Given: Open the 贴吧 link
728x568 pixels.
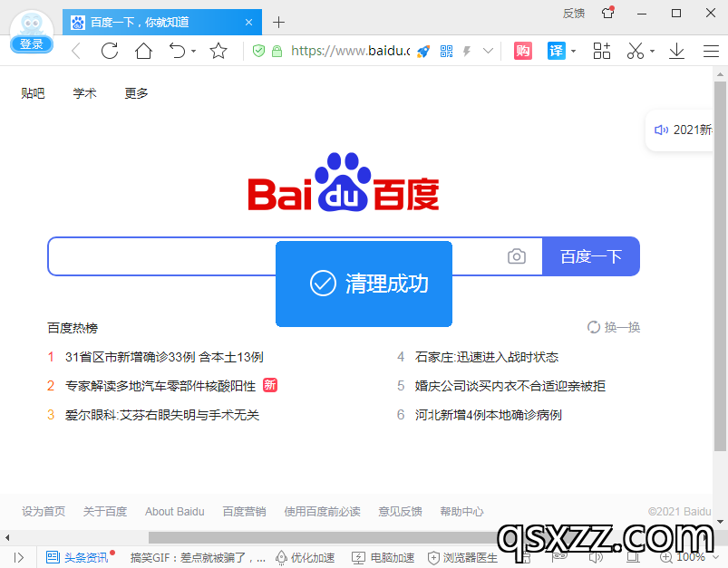Looking at the screenshot, I should [33, 93].
